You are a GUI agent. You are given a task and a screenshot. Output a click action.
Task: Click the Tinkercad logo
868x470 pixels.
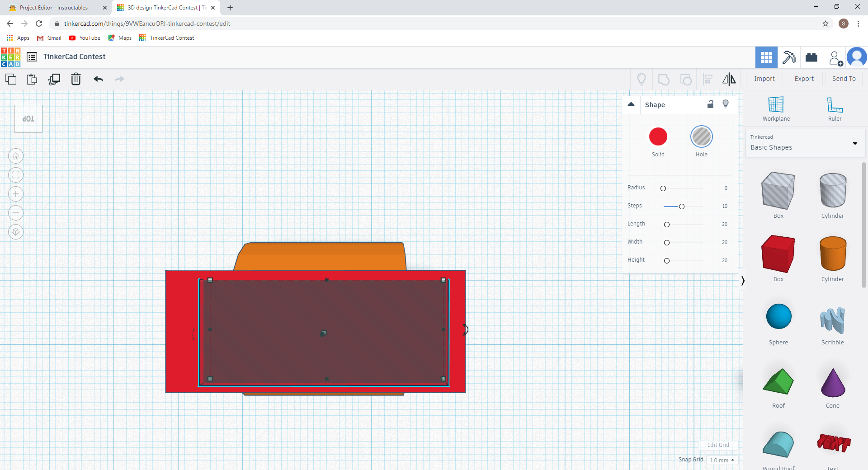pyautogui.click(x=10, y=57)
